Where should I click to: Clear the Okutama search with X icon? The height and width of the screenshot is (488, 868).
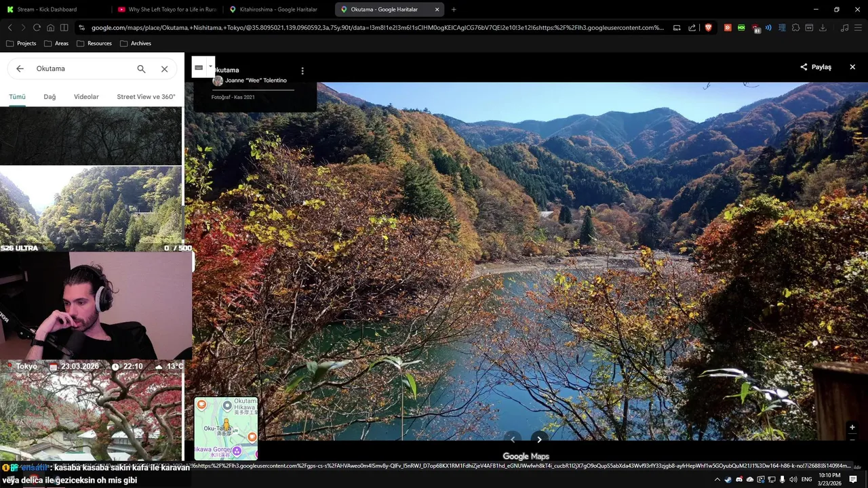164,68
